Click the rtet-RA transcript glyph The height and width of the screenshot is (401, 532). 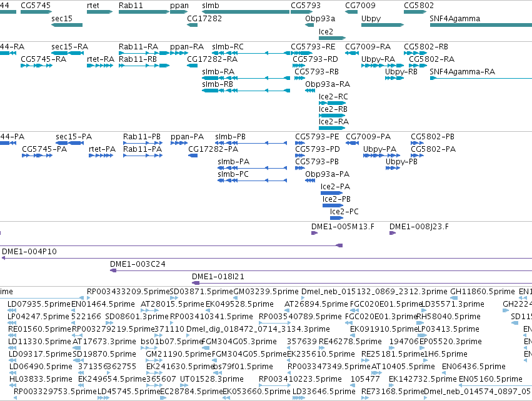click(100, 66)
